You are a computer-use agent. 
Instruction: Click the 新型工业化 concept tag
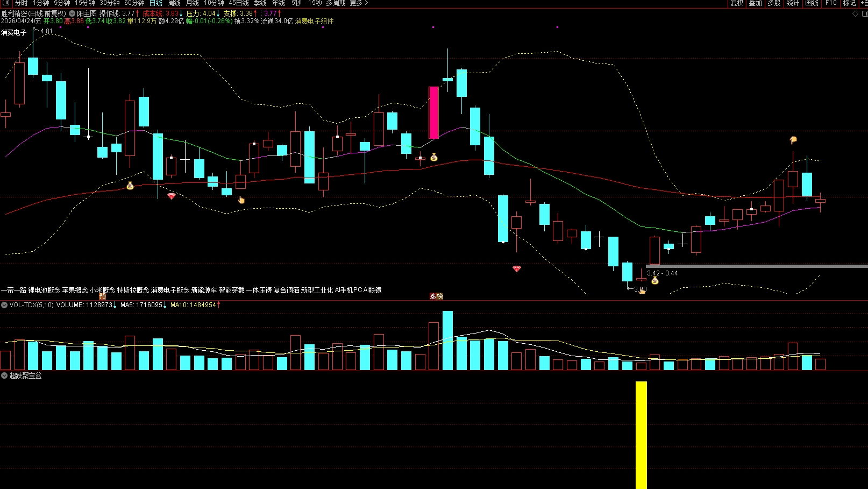click(317, 290)
